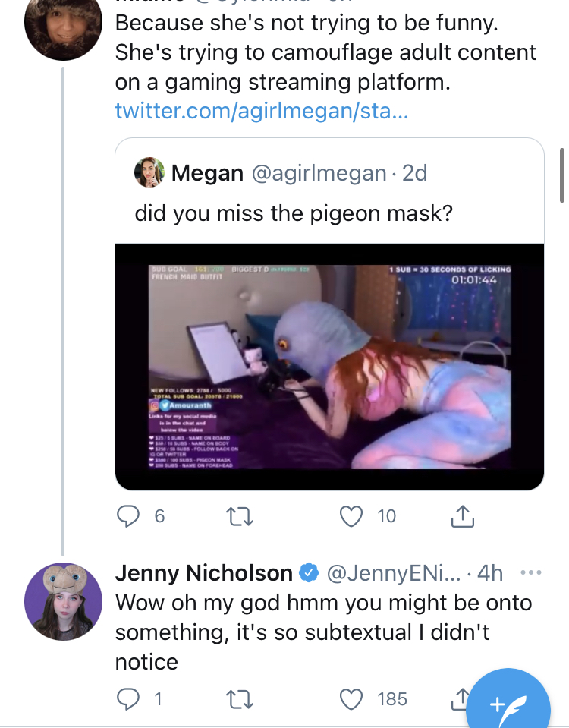
Task: Share the tweet quoting Megan
Action: click(461, 517)
